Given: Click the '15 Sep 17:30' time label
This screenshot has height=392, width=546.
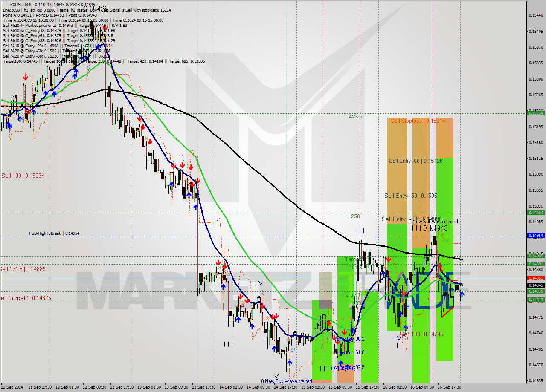Looking at the screenshot, I should [x=367, y=387].
